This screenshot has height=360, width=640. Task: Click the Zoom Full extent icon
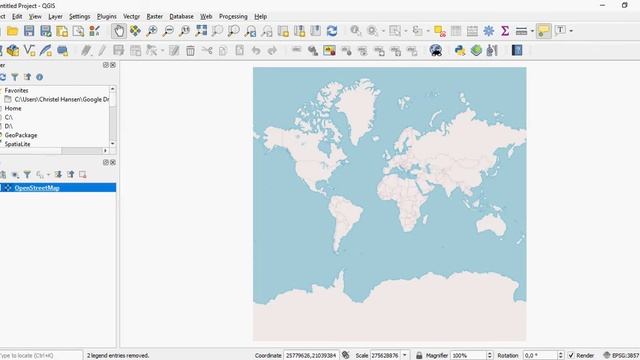coord(201,31)
